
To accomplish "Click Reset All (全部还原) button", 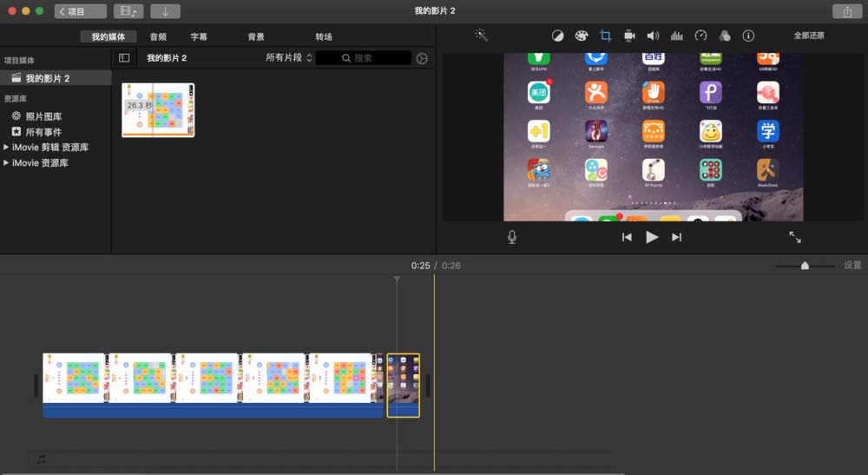I will (809, 36).
